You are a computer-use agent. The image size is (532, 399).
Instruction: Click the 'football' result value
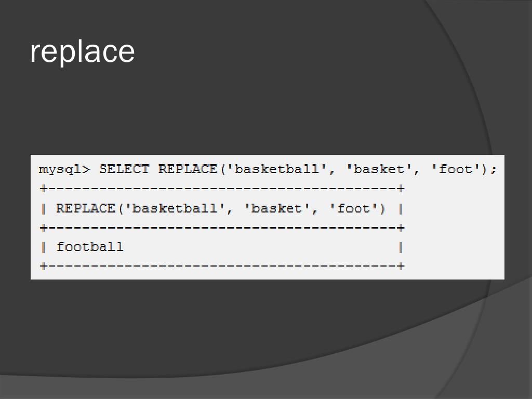pos(90,247)
